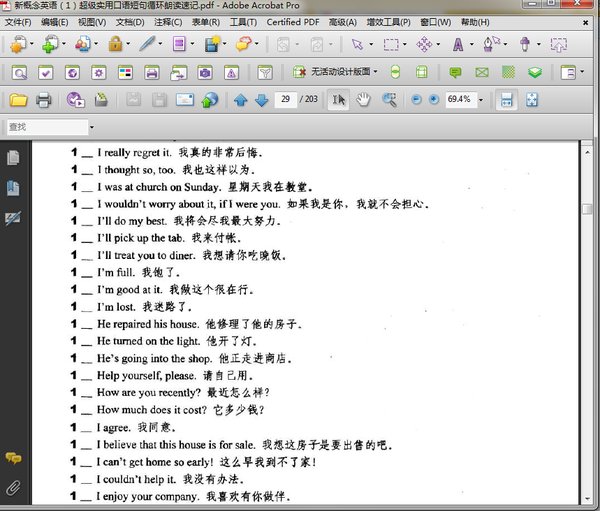Screen dimensions: 600x511
Task: Go to the previous page with up arrow
Action: pos(240,100)
